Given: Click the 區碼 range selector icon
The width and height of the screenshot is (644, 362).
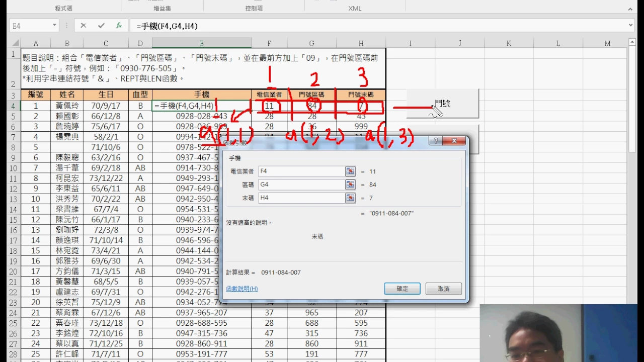Looking at the screenshot, I should click(350, 185).
